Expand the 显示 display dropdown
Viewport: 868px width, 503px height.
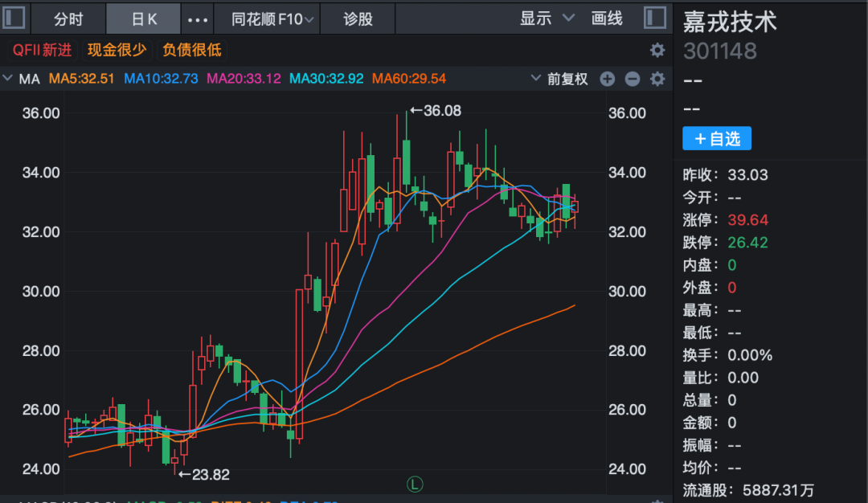click(547, 18)
